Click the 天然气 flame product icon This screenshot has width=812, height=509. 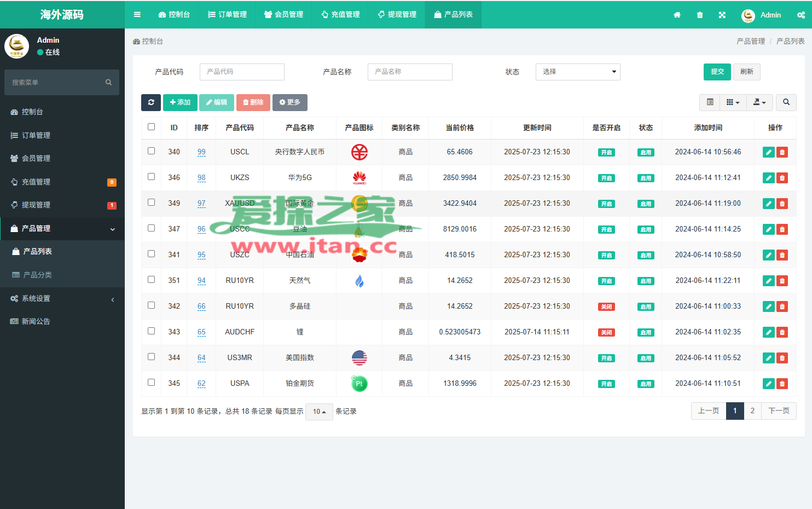pos(359,281)
